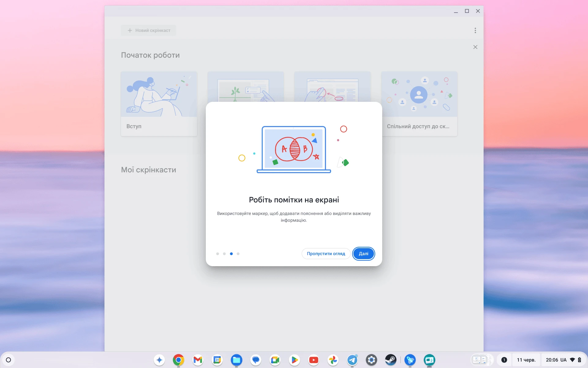The width and height of the screenshot is (588, 368).
Task: Open the notification counter badge
Action: click(x=504, y=360)
